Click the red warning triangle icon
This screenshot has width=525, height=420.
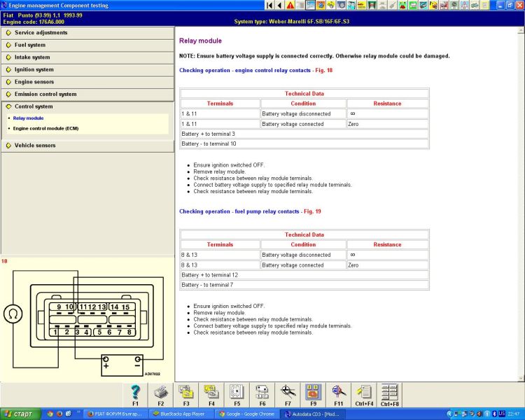pos(290,5)
